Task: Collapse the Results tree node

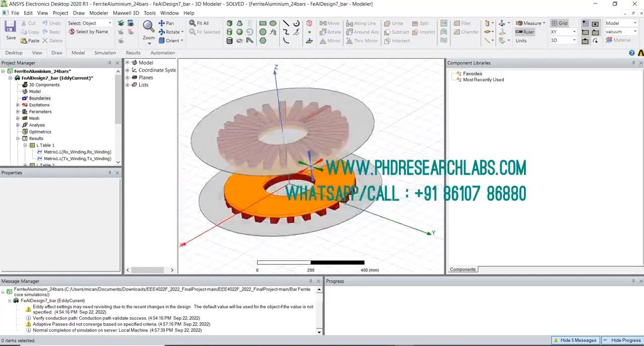Action: click(18, 139)
